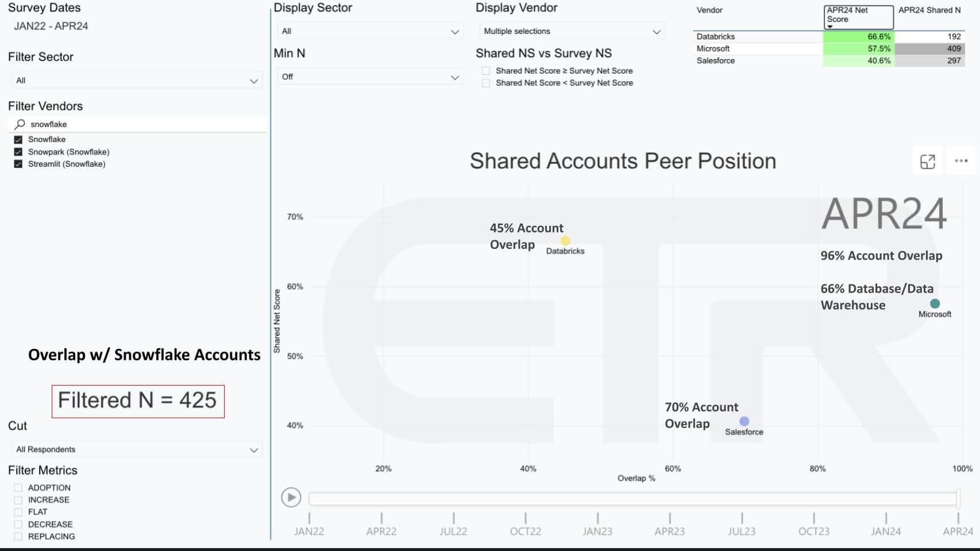Expand the Min N dropdown

pyautogui.click(x=370, y=76)
